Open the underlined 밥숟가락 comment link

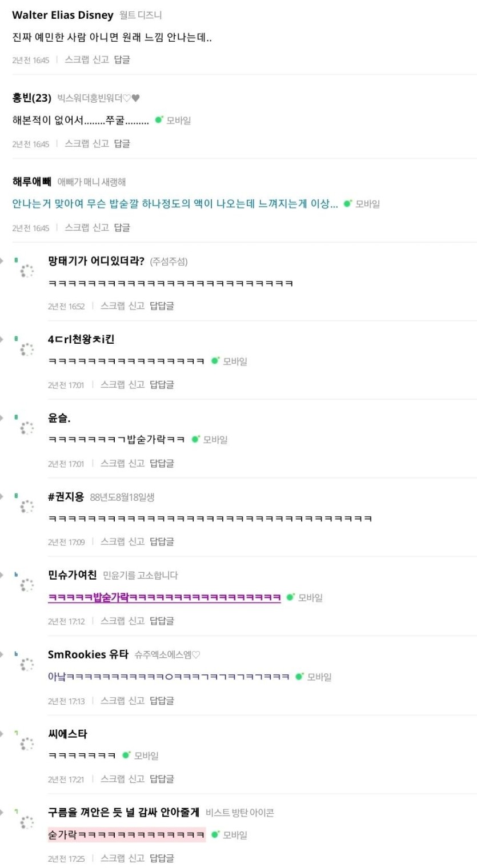point(165,597)
